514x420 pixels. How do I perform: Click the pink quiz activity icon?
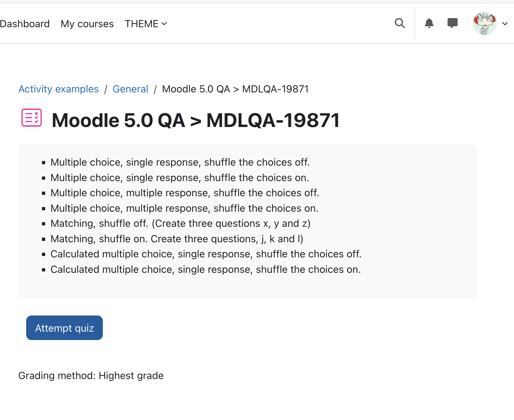click(32, 118)
